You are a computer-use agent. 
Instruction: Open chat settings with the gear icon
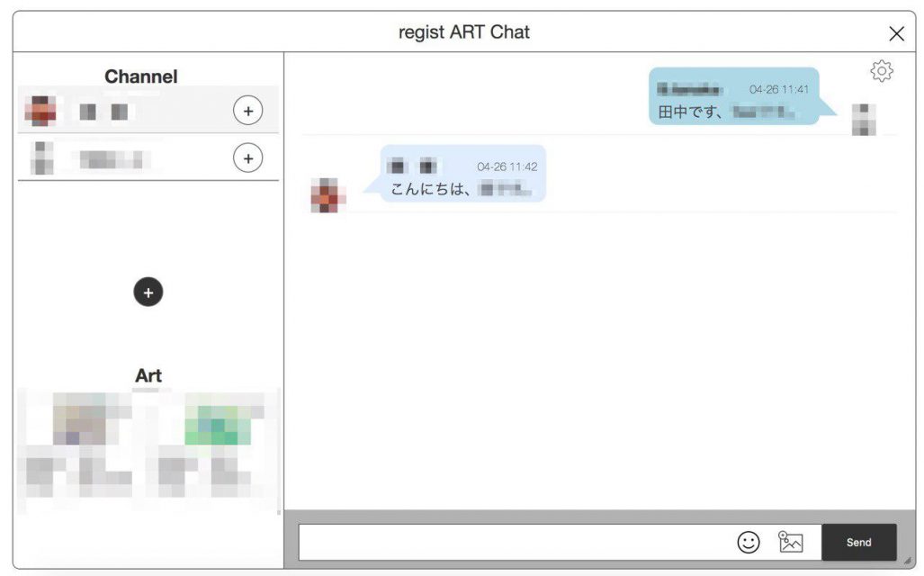click(882, 71)
